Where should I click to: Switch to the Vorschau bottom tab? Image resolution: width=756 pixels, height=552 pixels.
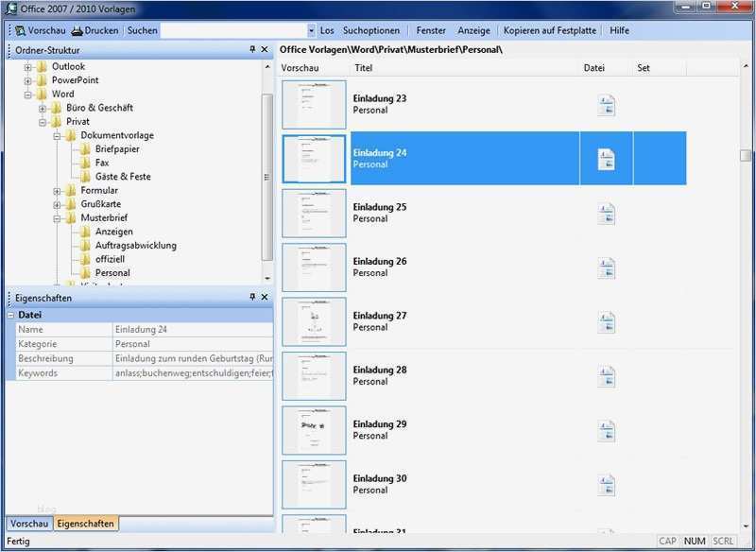click(29, 523)
